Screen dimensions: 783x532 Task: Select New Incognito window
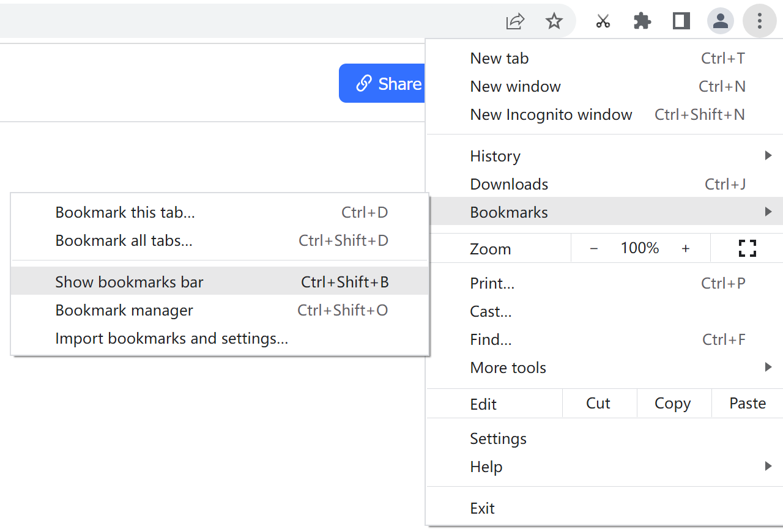[x=551, y=114]
